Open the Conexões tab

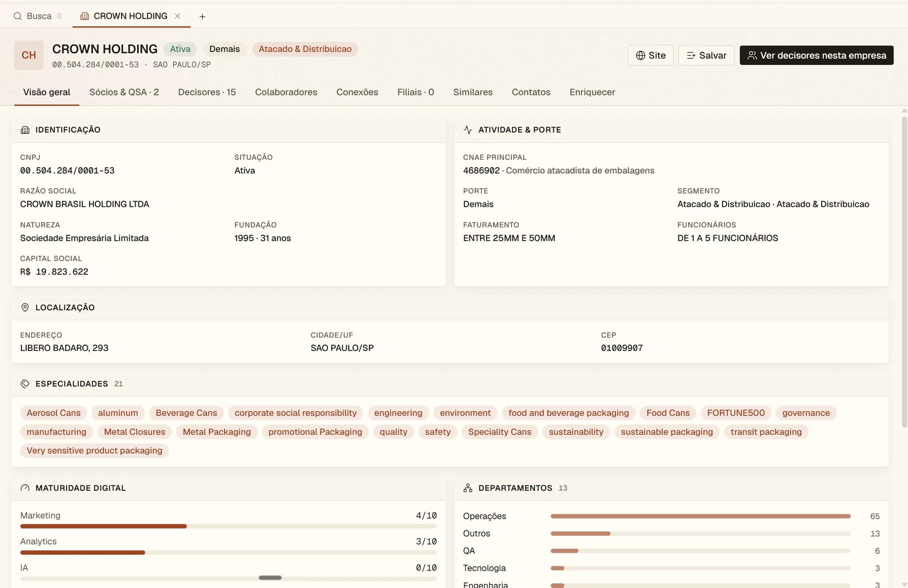(x=357, y=92)
